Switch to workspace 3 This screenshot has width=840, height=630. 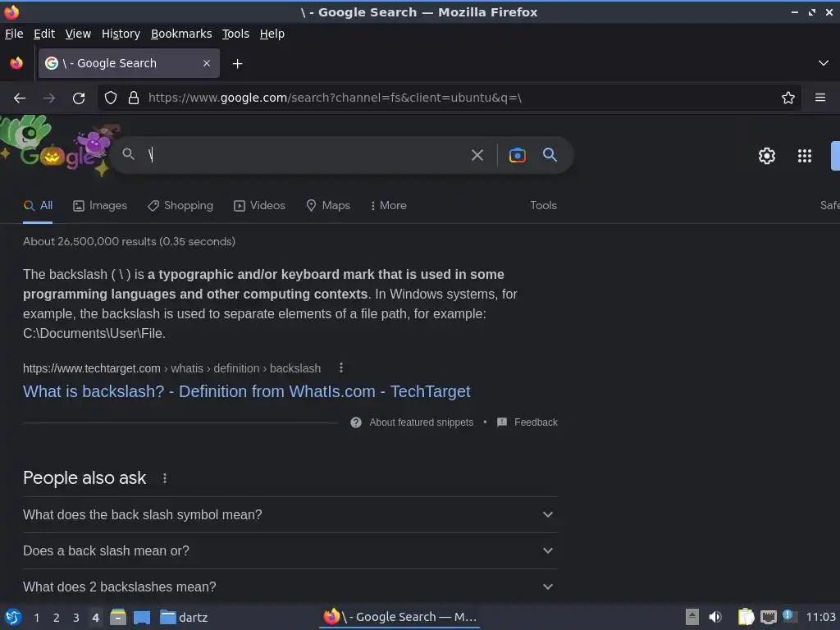[x=76, y=618]
